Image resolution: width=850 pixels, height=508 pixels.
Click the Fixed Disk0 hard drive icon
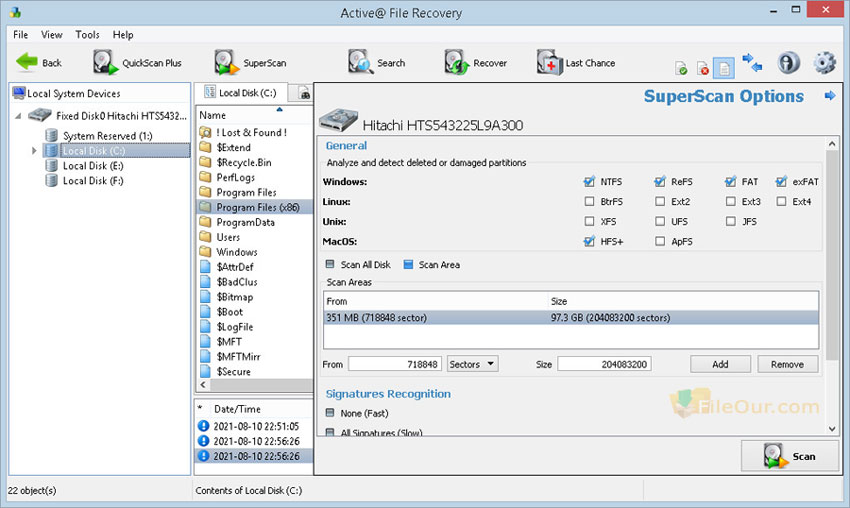pyautogui.click(x=40, y=115)
